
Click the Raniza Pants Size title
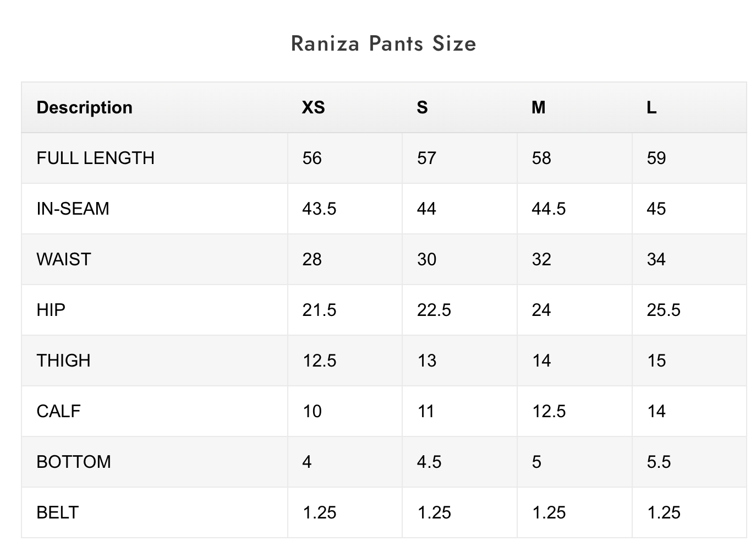[384, 43]
